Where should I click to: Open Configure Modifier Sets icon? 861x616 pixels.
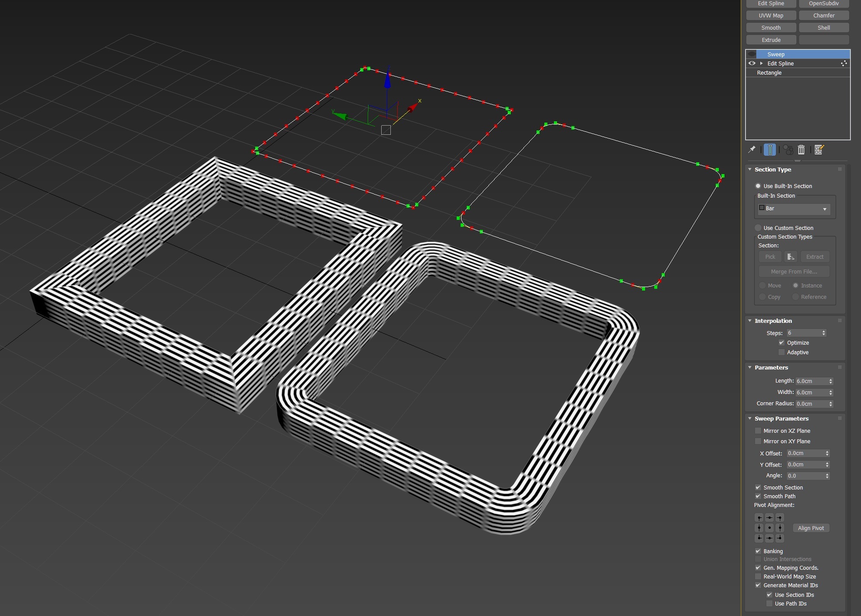pos(819,150)
